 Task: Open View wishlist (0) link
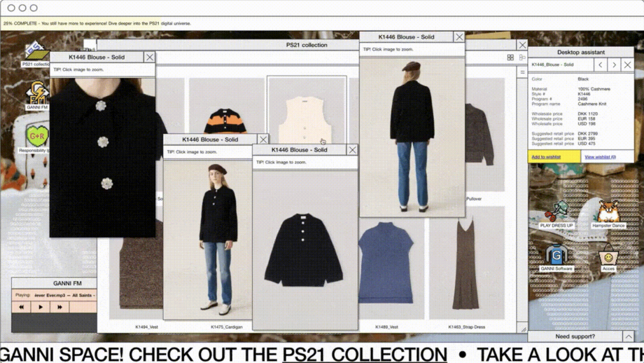tap(600, 157)
